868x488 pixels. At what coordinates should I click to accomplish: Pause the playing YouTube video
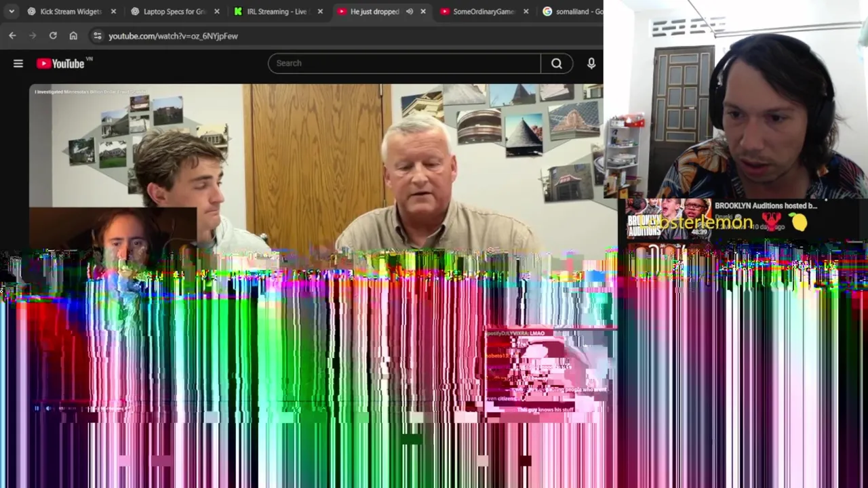(x=37, y=408)
